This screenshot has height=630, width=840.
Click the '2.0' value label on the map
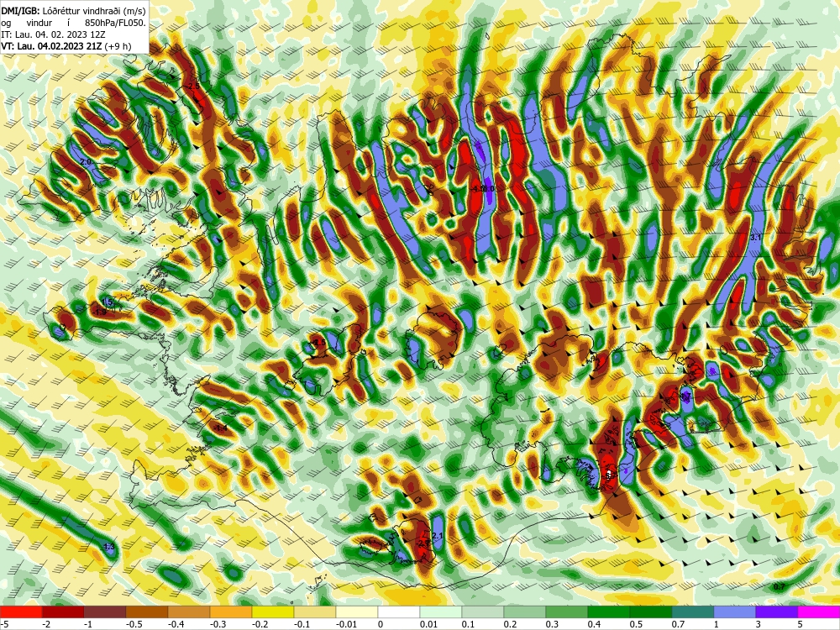[x=86, y=161]
